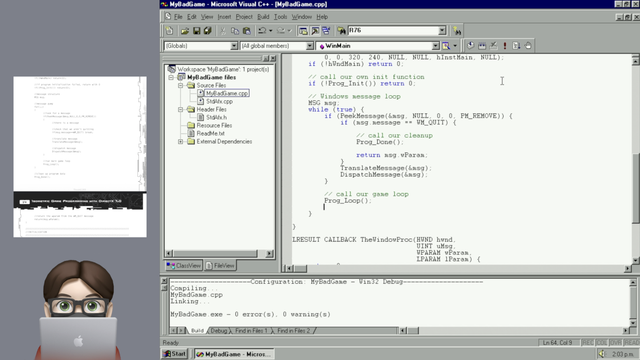The width and height of the screenshot is (640, 360).
Task: Click the Cut scissors icon
Action: 223,31
